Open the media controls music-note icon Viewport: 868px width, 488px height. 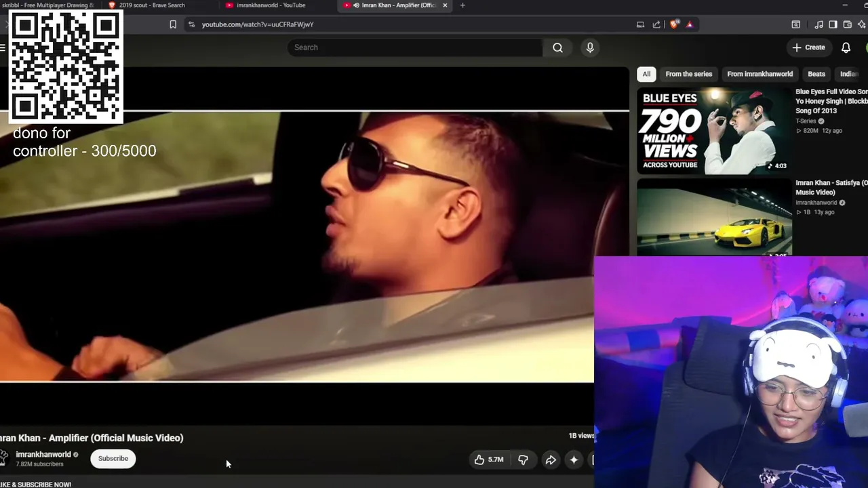(818, 24)
